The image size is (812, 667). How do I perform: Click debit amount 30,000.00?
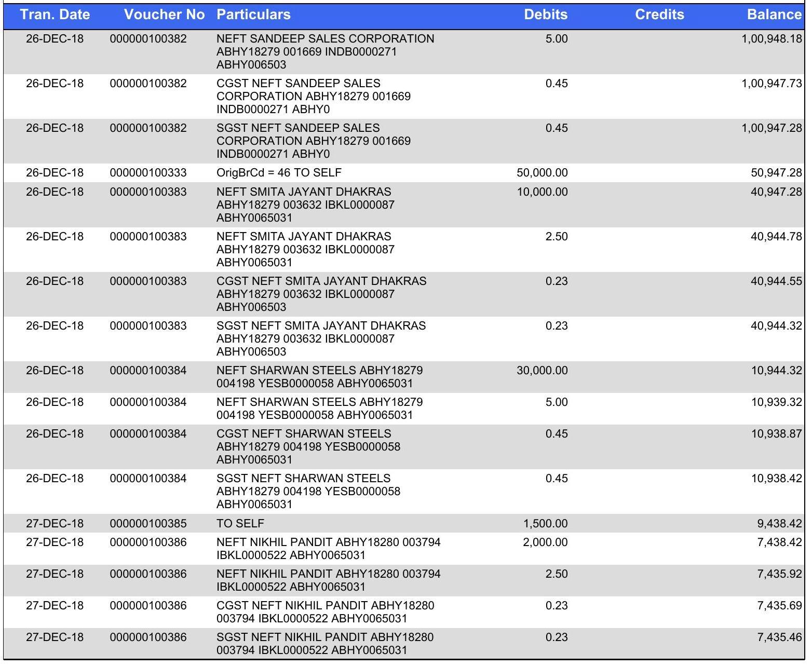[542, 371]
